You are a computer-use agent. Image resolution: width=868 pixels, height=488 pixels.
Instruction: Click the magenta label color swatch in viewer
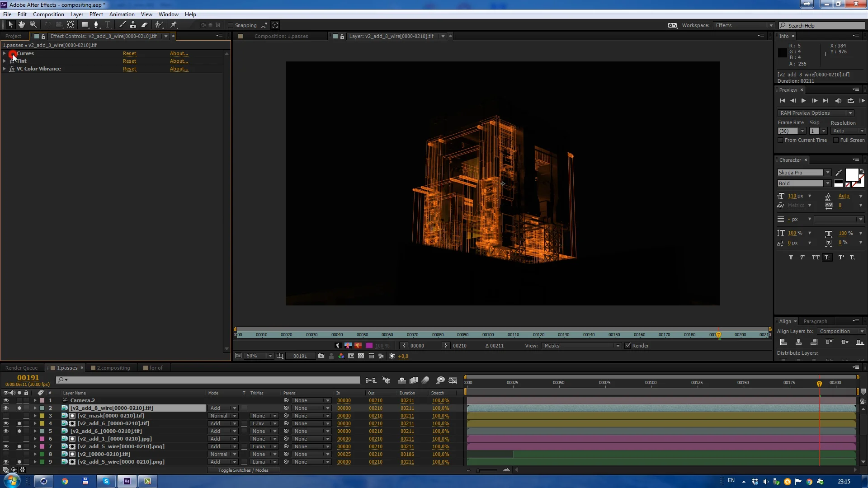tap(369, 346)
